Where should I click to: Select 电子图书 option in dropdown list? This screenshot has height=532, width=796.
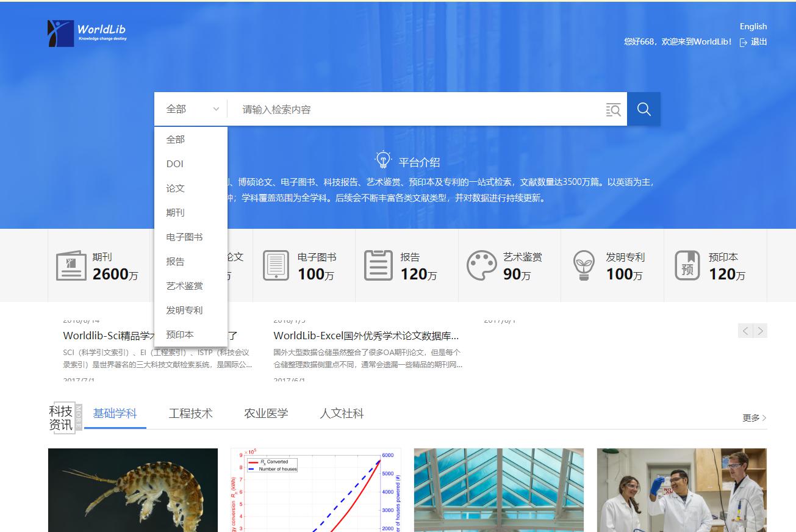click(184, 237)
